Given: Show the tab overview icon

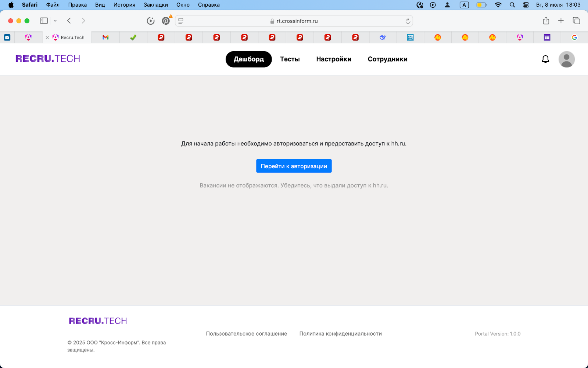Looking at the screenshot, I should [x=576, y=21].
